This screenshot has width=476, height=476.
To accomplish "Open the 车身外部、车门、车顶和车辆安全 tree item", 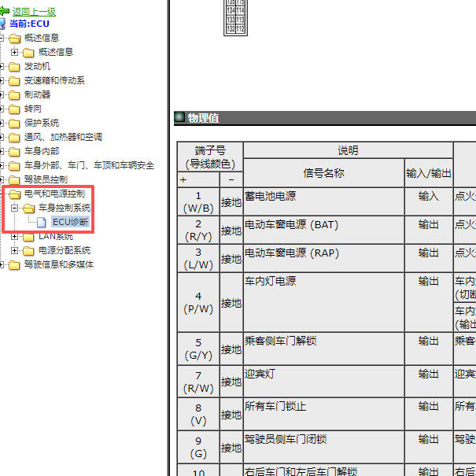I will pos(89,165).
